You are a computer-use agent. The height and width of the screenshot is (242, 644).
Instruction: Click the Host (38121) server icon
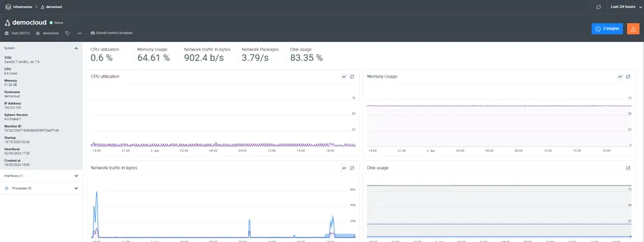(x=7, y=33)
